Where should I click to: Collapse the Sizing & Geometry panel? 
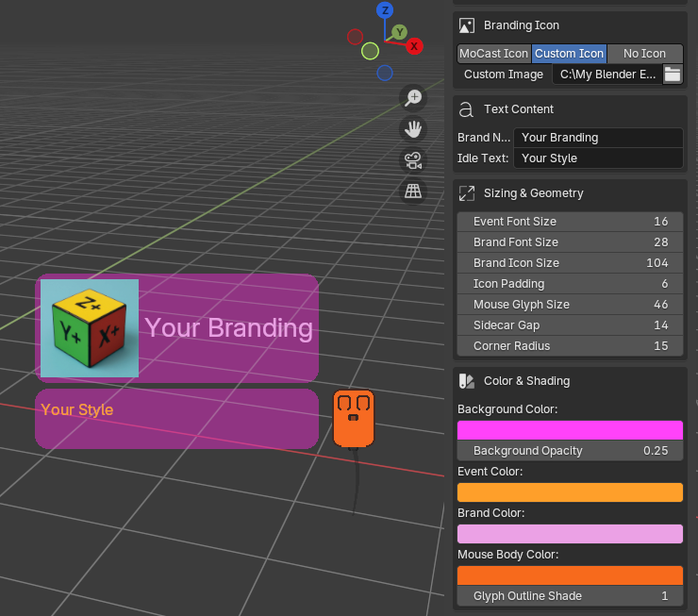point(533,193)
